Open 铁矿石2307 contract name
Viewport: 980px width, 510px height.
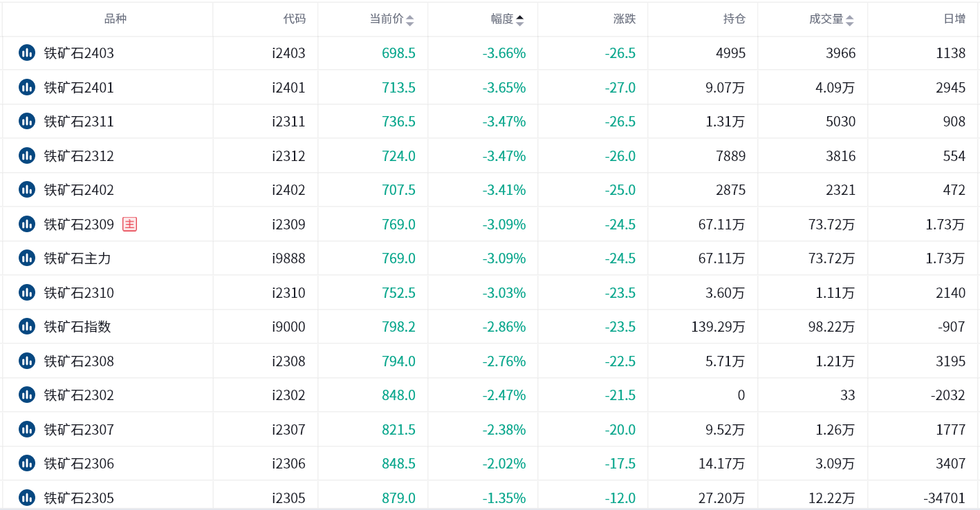click(x=79, y=430)
